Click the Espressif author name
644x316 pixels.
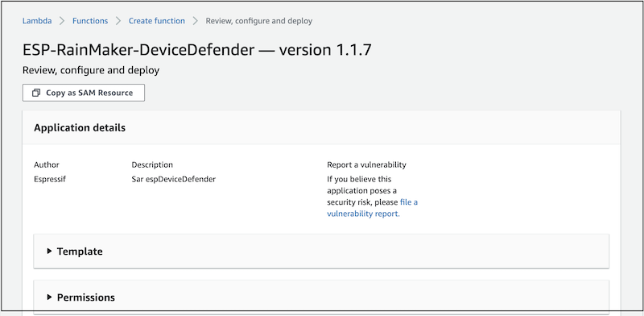coord(50,180)
